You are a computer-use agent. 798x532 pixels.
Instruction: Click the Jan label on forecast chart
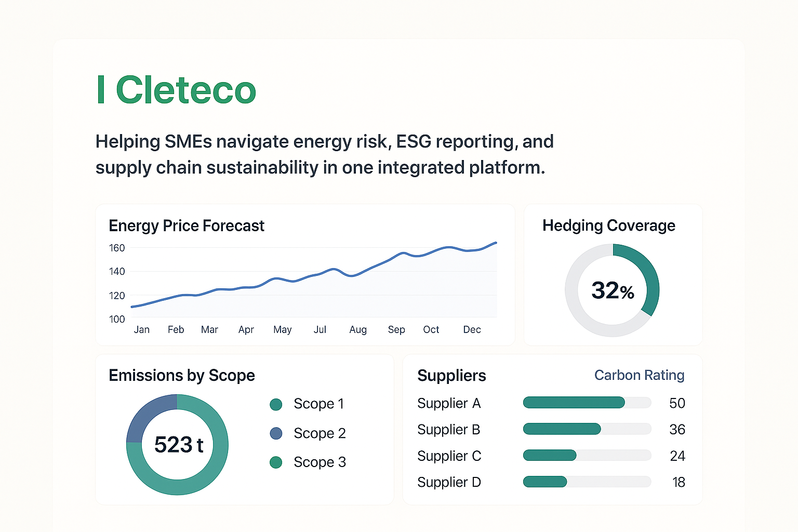pyautogui.click(x=141, y=329)
